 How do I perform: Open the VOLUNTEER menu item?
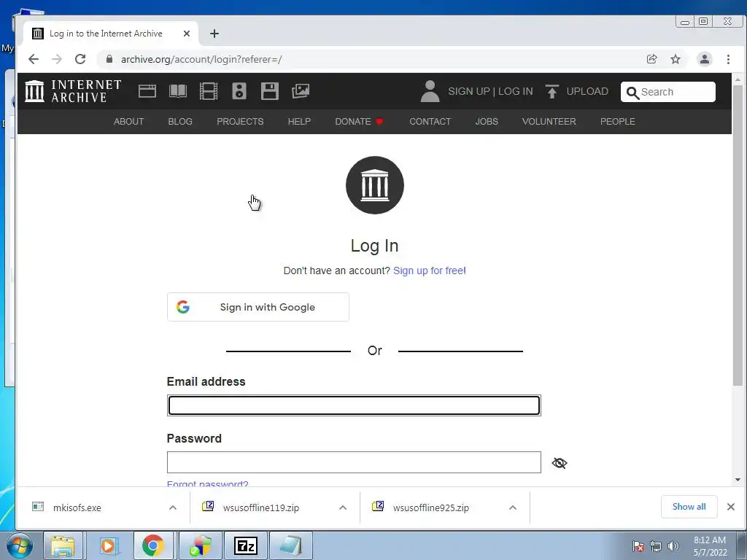pos(549,122)
